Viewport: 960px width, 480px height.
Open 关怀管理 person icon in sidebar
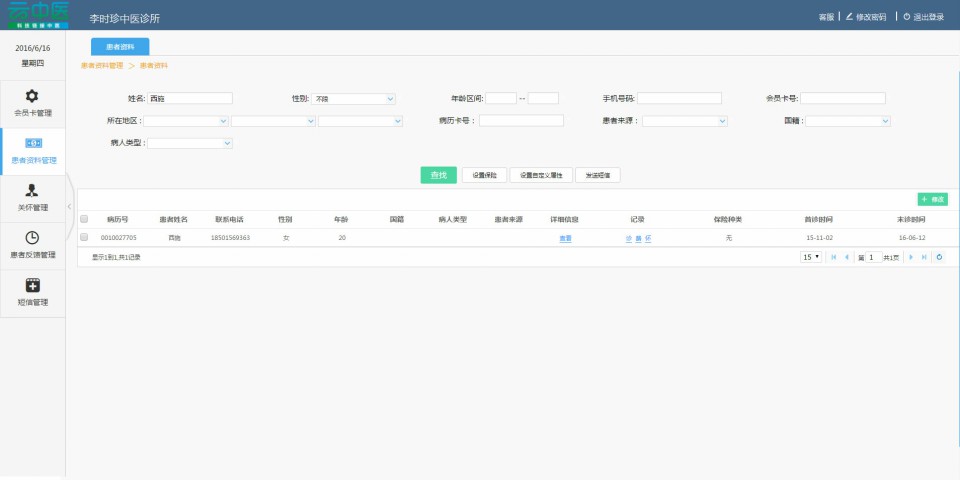(32, 190)
